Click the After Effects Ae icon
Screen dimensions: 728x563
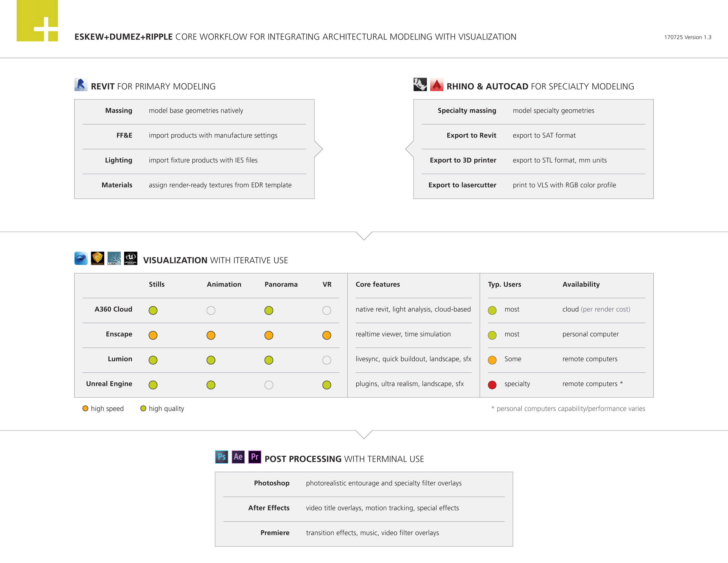238,457
